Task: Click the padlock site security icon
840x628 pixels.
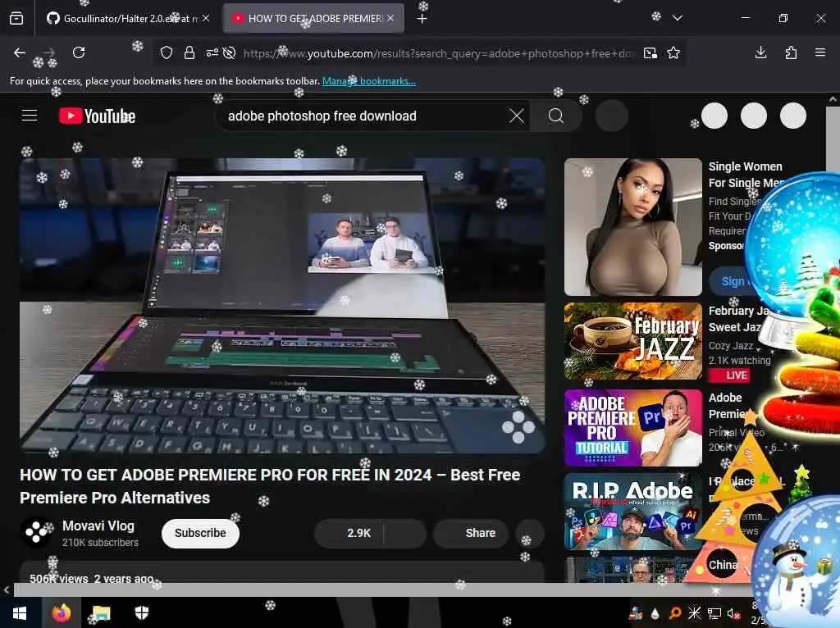Action: coord(189,52)
